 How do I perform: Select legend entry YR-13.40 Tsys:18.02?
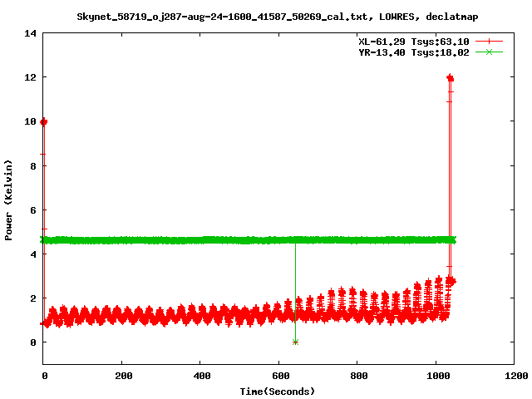click(x=414, y=52)
